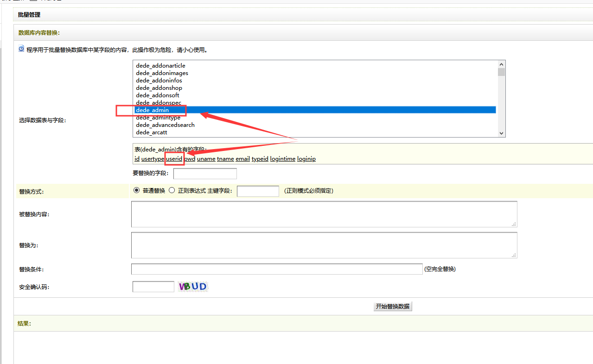Click the id field link
The image size is (593, 364).
tap(137, 159)
